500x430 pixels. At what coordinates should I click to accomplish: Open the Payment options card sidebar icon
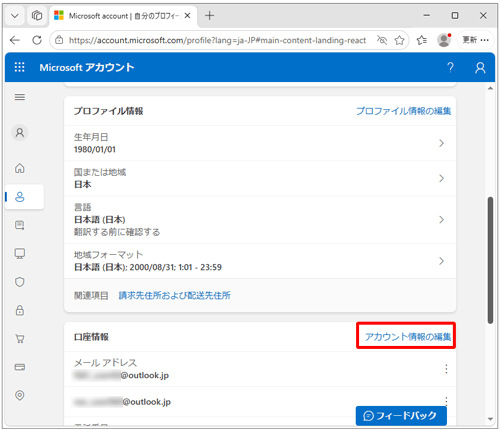[20, 367]
